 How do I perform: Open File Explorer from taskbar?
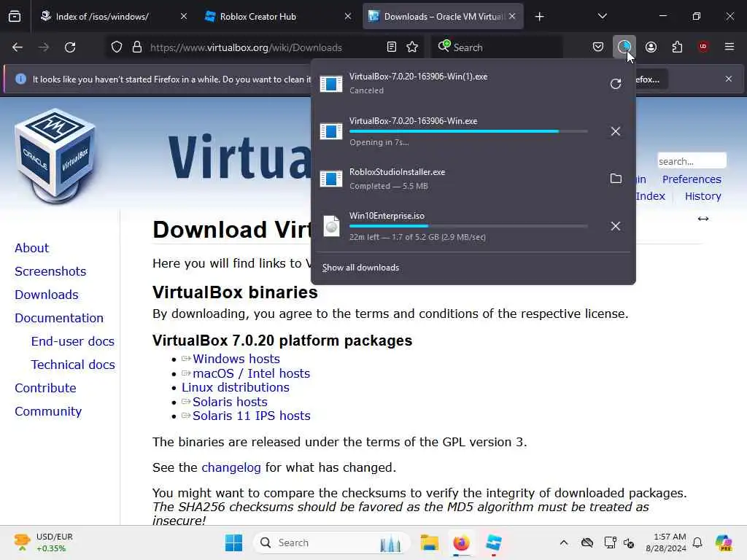[429, 542]
